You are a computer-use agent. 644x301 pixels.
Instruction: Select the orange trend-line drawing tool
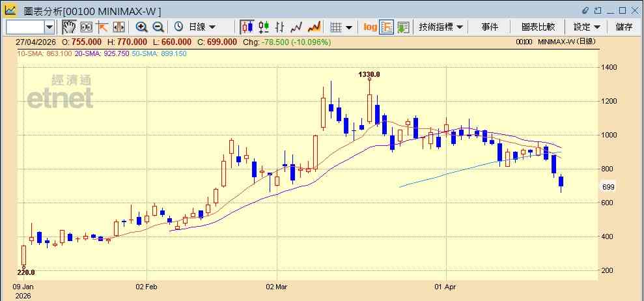coord(102,27)
